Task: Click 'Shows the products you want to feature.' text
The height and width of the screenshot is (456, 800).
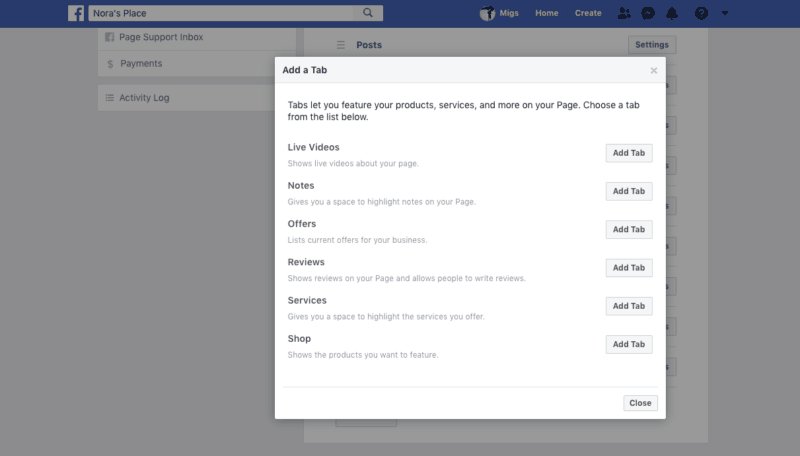Action: click(363, 355)
